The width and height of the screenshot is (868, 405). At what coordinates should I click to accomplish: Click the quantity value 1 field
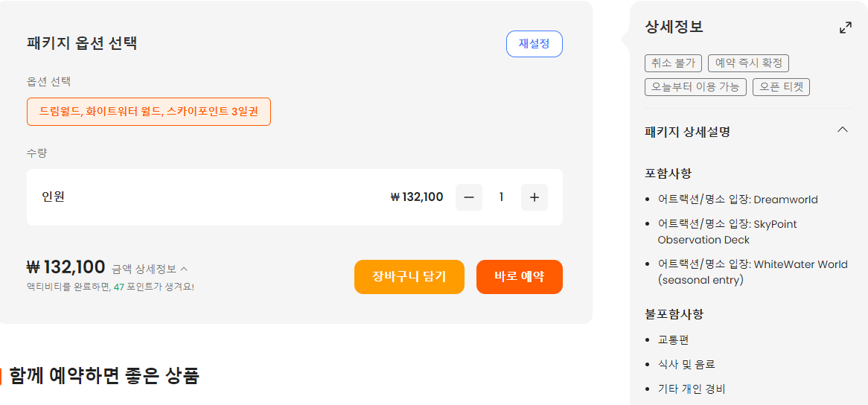[502, 197]
